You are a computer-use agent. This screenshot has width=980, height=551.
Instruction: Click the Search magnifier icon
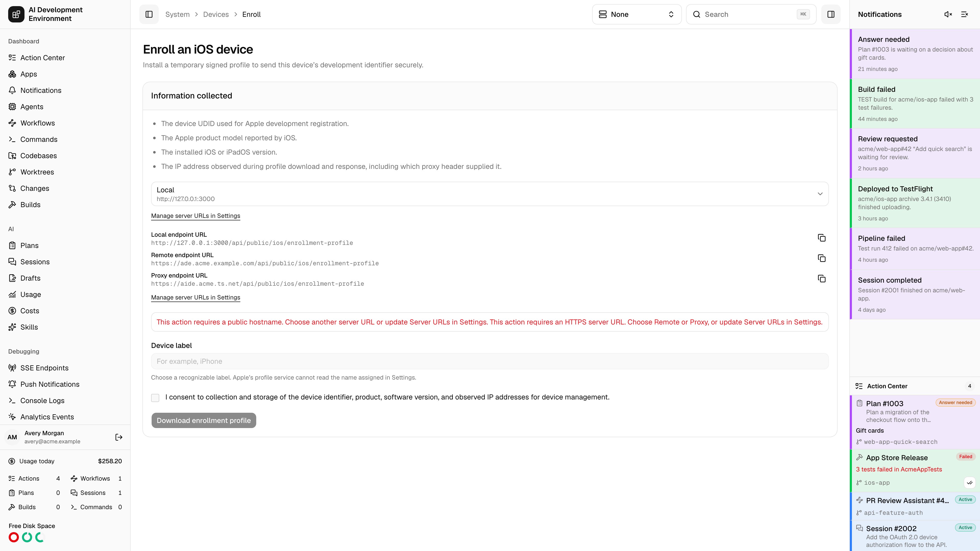click(696, 15)
